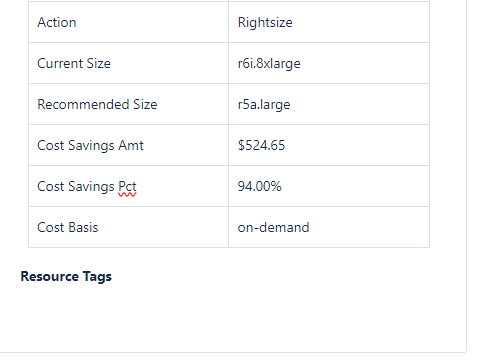The width and height of the screenshot is (478, 363).
Task: Select the 94.00% value
Action: (x=259, y=186)
